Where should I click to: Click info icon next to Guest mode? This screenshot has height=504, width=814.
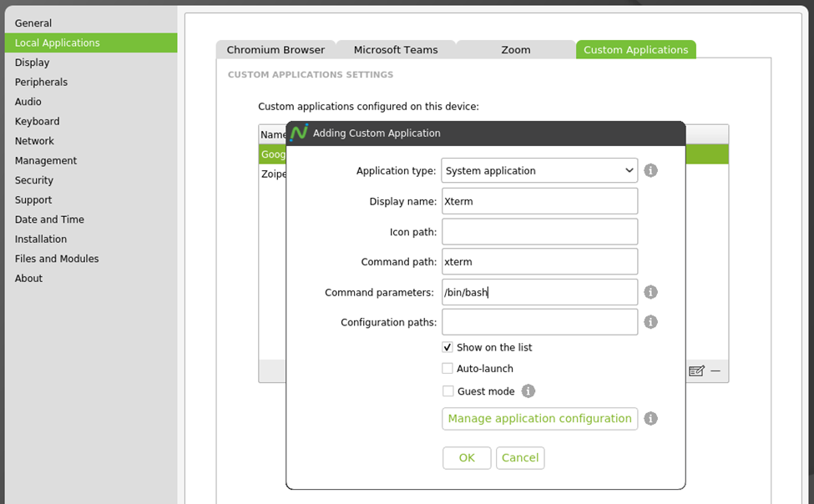528,391
